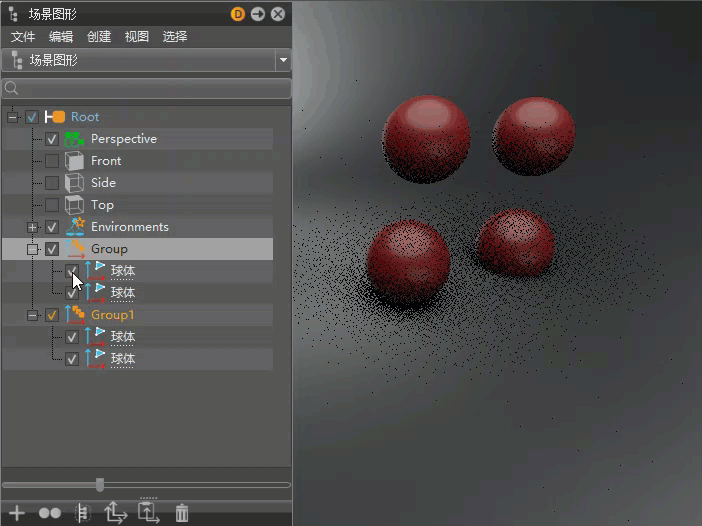Image resolution: width=702 pixels, height=526 pixels.
Task: Click first 球体 geometry icon under Group
Action: tap(95, 271)
